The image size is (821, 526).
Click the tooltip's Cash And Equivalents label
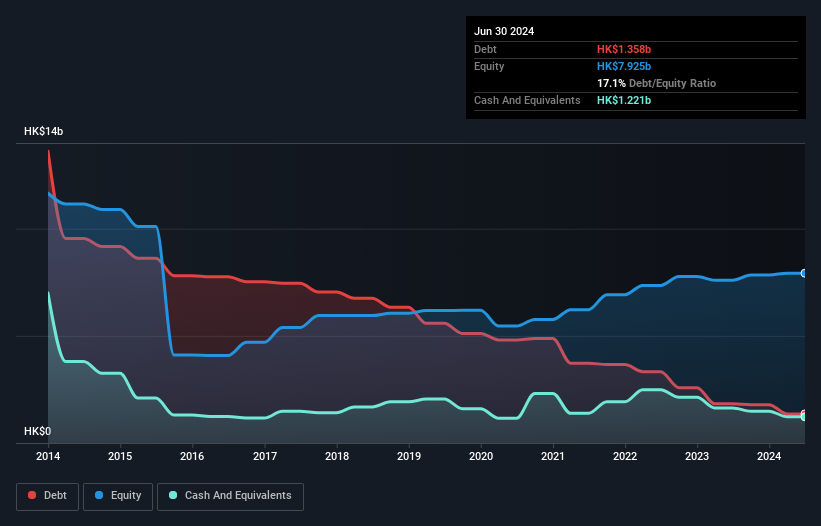tap(527, 100)
